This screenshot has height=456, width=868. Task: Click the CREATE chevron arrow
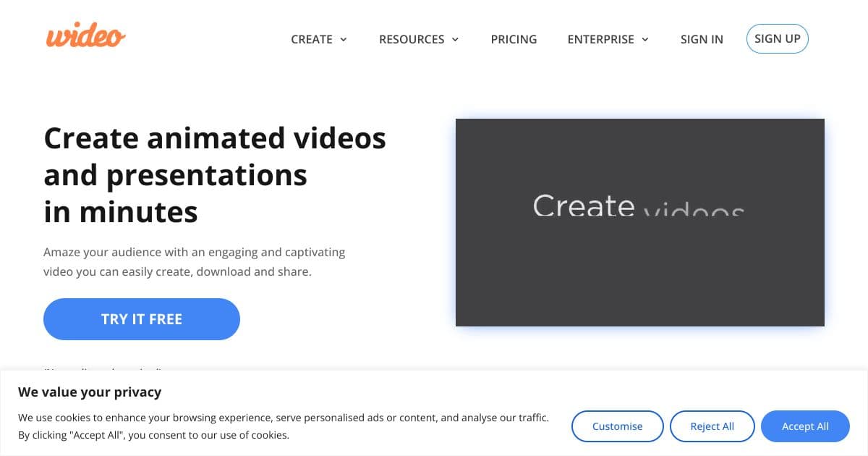click(344, 40)
